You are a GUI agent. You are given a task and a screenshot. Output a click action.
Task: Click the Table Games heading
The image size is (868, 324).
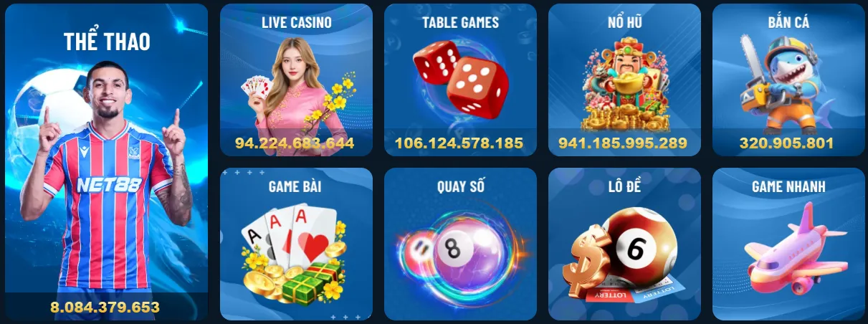click(460, 22)
